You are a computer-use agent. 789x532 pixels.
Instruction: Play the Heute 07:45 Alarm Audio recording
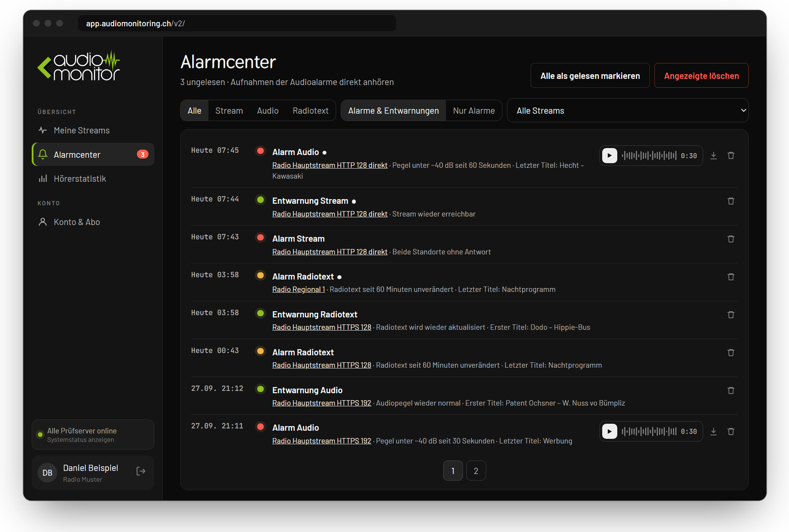pos(610,156)
